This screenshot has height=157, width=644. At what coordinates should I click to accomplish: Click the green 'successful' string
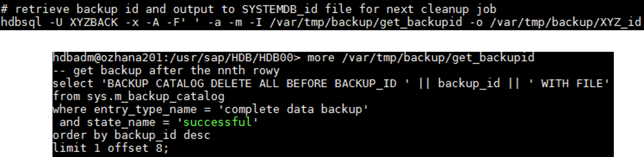[217, 123]
